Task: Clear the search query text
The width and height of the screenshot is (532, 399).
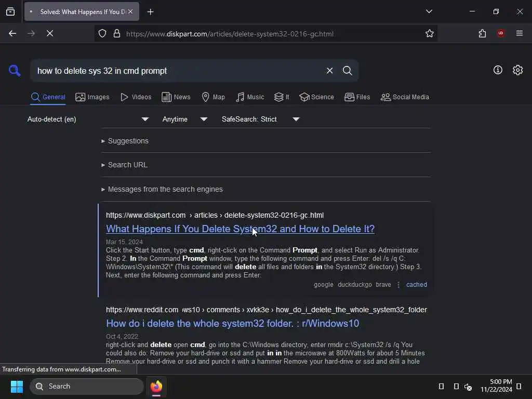Action: pos(329,71)
